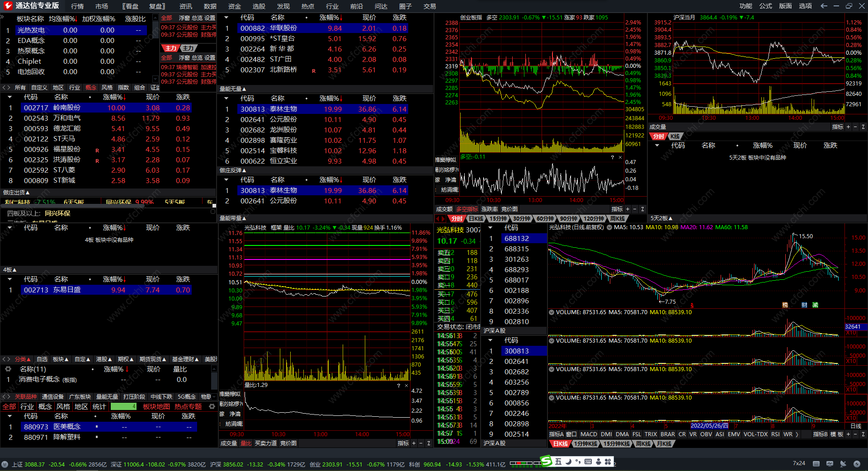868x471 pixels.
Task: Open the 港股▲ dropdown tab
Action: (x=104, y=359)
